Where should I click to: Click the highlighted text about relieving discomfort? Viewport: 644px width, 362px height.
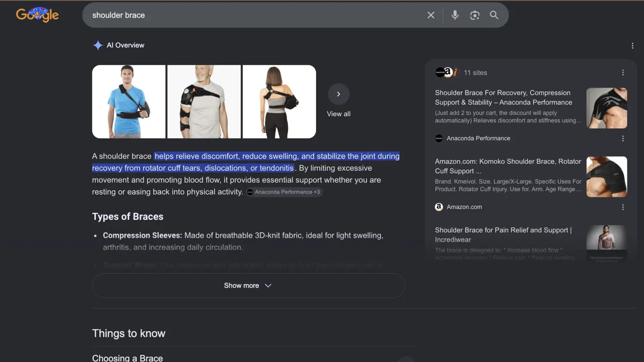pos(246,162)
